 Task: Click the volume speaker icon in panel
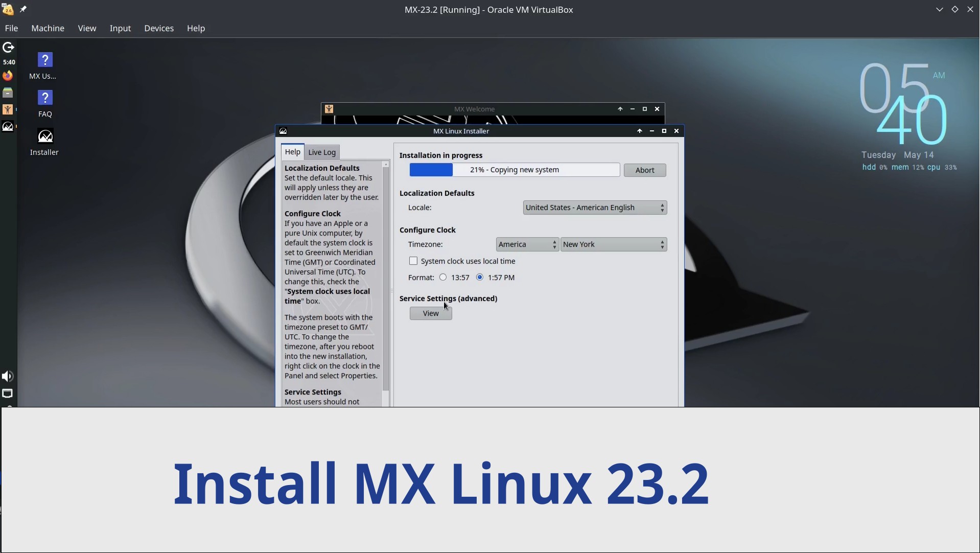coord(8,377)
